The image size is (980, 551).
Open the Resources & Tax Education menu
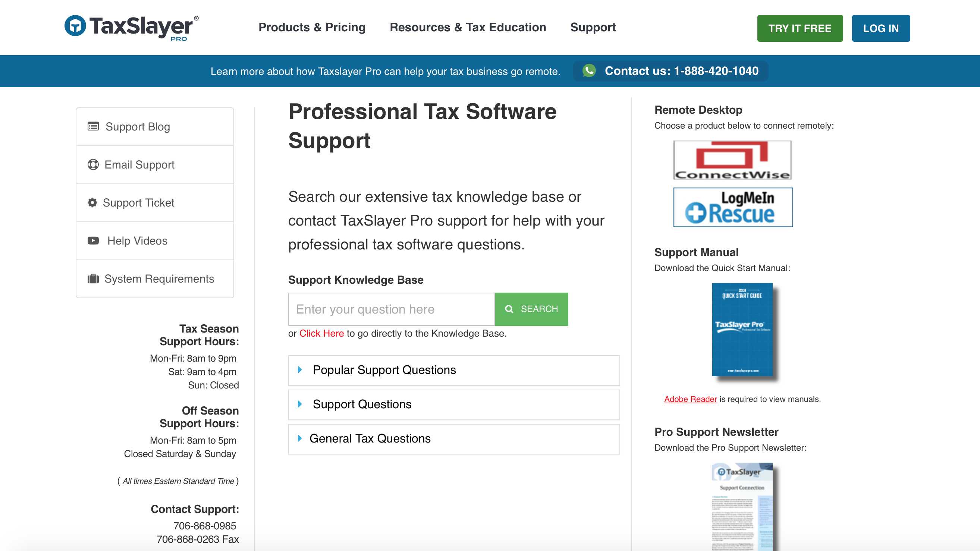(x=468, y=28)
